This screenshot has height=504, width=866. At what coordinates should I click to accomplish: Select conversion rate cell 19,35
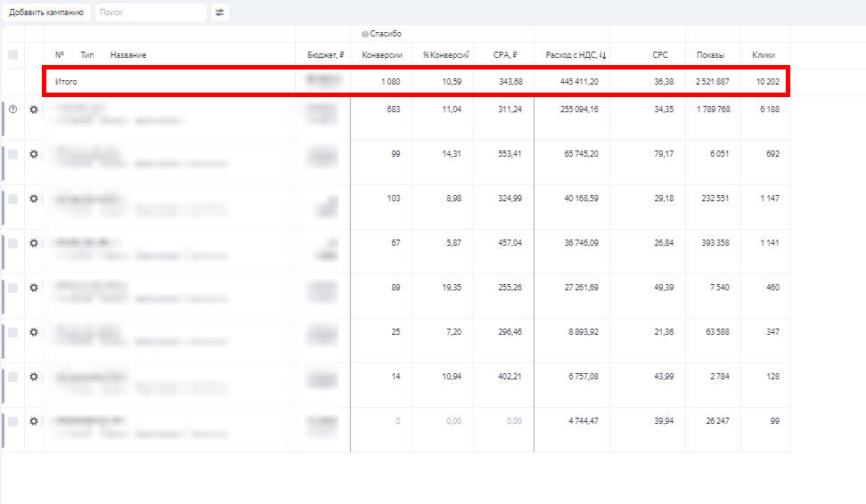click(x=451, y=288)
